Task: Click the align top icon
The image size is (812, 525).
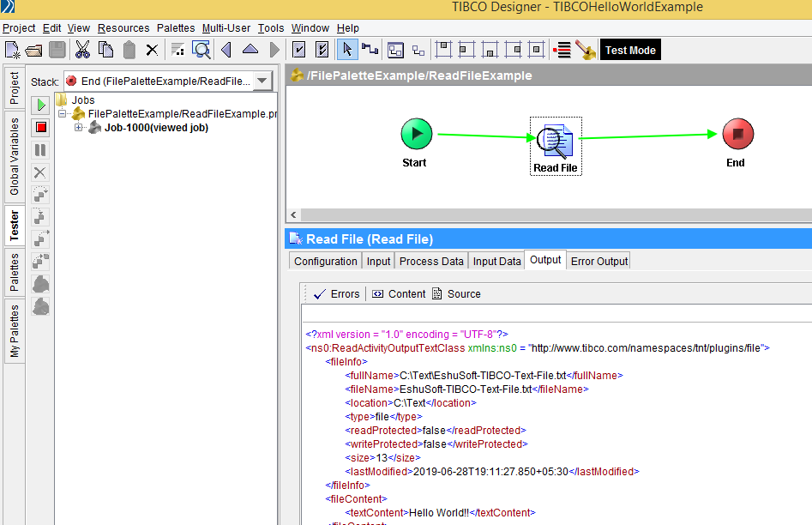Action: click(443, 50)
